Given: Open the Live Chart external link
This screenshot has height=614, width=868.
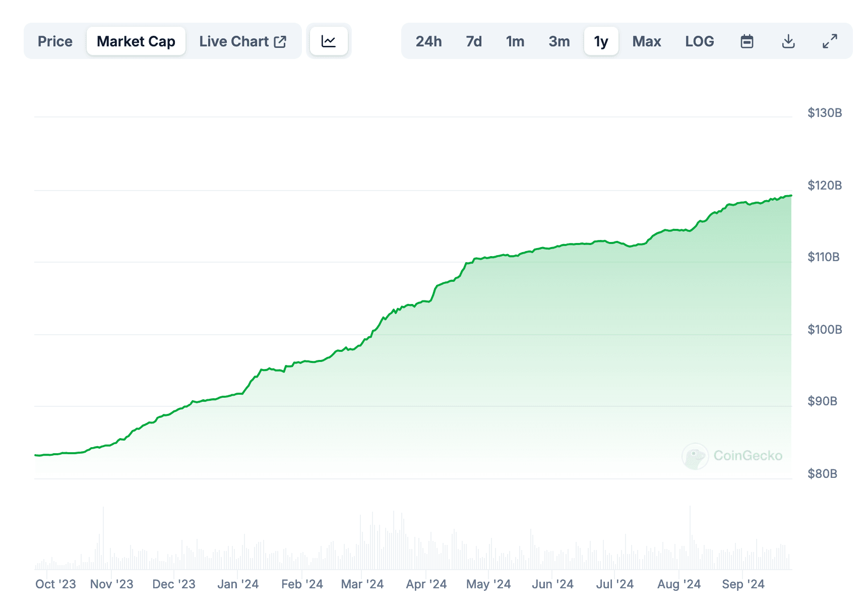Looking at the screenshot, I should [243, 41].
